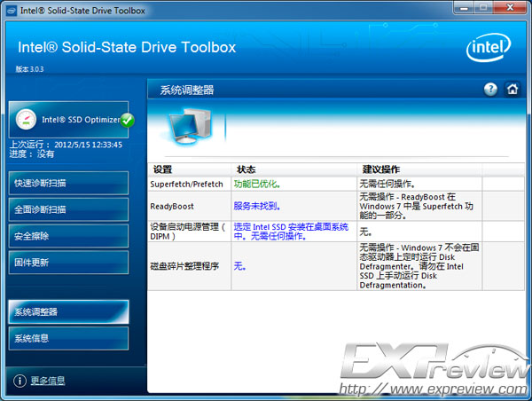Viewport: 532px width, 401px height.
Task: Select the Superfetch/Prefetch row
Action: click(x=336, y=184)
